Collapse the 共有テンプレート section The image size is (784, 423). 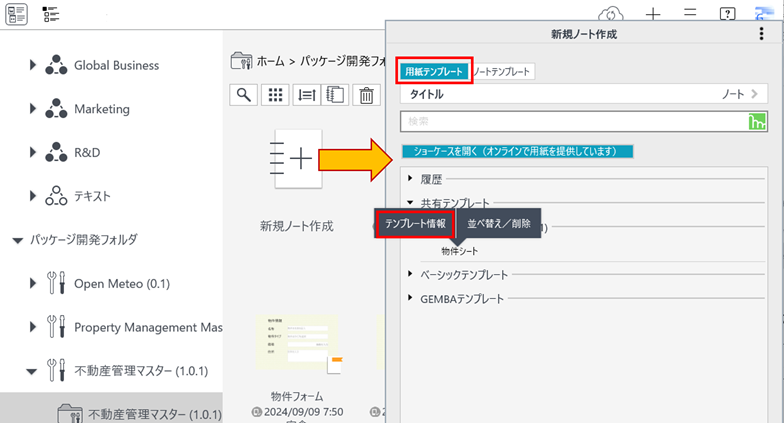point(410,202)
